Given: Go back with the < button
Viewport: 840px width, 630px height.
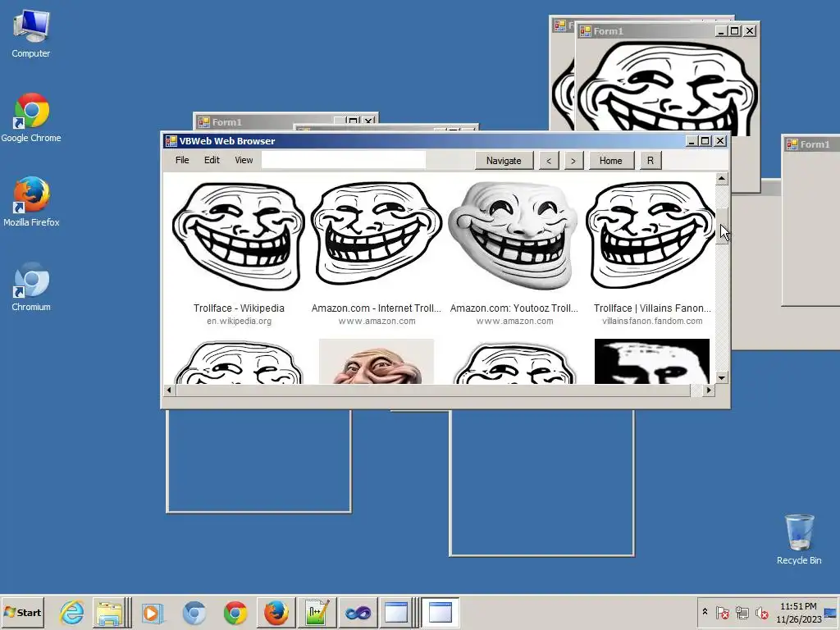Looking at the screenshot, I should (x=549, y=160).
